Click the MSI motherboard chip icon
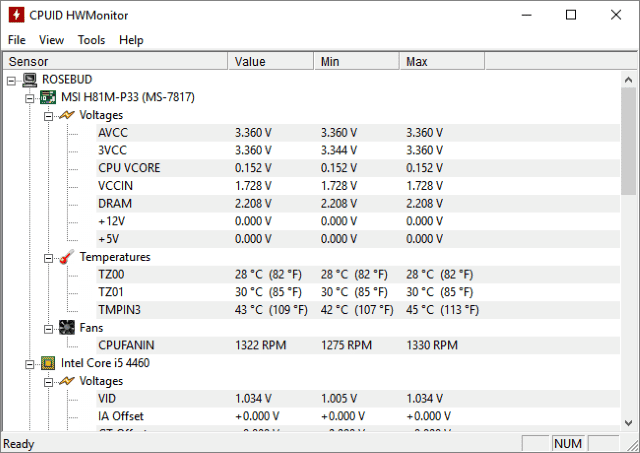 (x=47, y=97)
